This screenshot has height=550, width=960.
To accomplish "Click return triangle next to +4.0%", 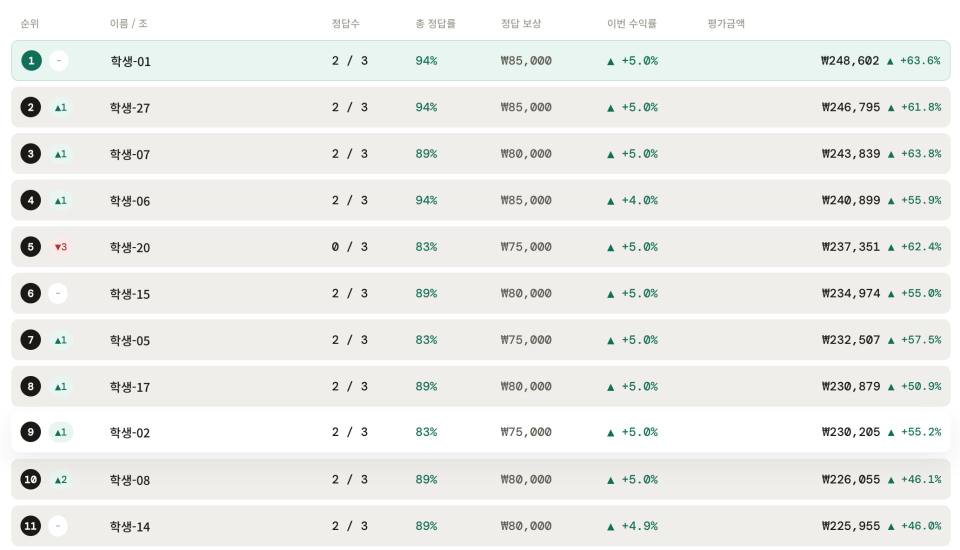I will pyautogui.click(x=610, y=201).
